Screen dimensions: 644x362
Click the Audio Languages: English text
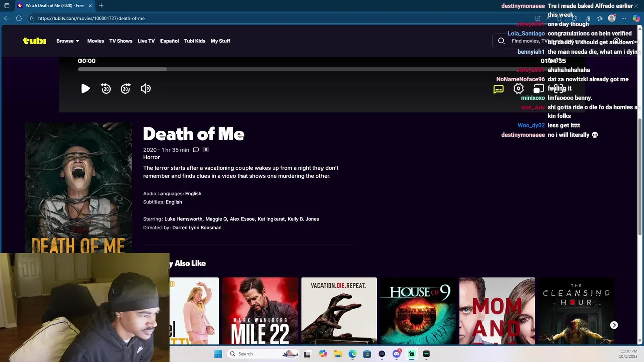pyautogui.click(x=172, y=194)
